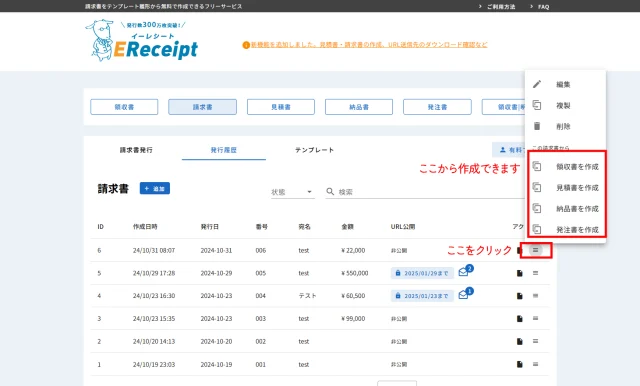Open the ご利用方法 link

tap(500, 7)
